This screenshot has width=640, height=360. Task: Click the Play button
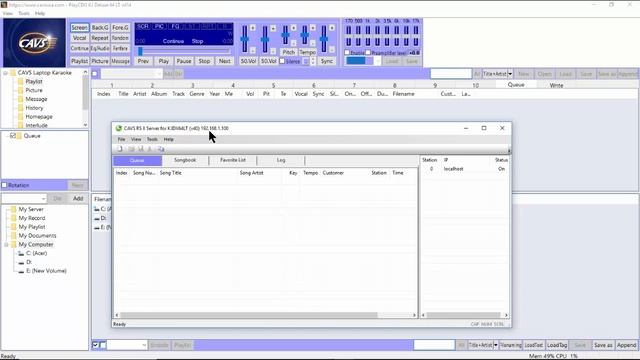(x=164, y=61)
